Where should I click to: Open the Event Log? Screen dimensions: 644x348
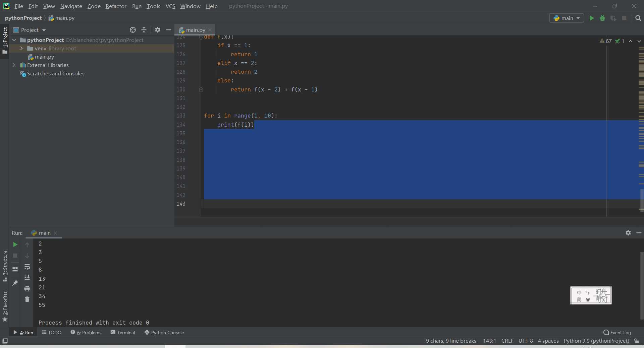point(617,333)
